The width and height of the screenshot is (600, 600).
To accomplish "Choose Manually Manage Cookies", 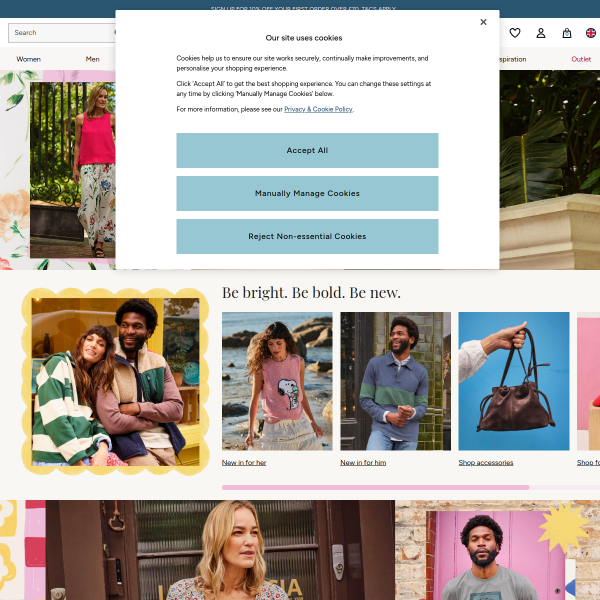I will [x=307, y=193].
